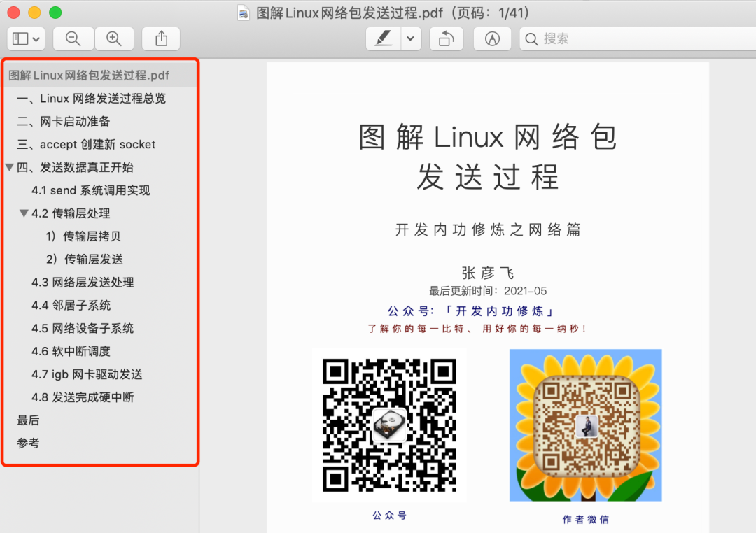Open outline item 4.4 邻居子系统
The image size is (756, 533).
click(x=71, y=305)
